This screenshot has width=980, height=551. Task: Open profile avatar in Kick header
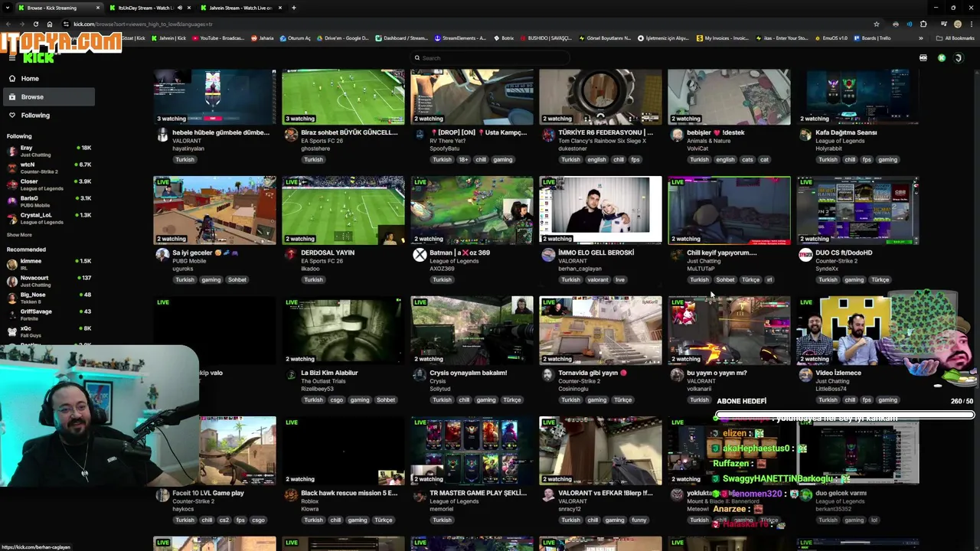(958, 58)
